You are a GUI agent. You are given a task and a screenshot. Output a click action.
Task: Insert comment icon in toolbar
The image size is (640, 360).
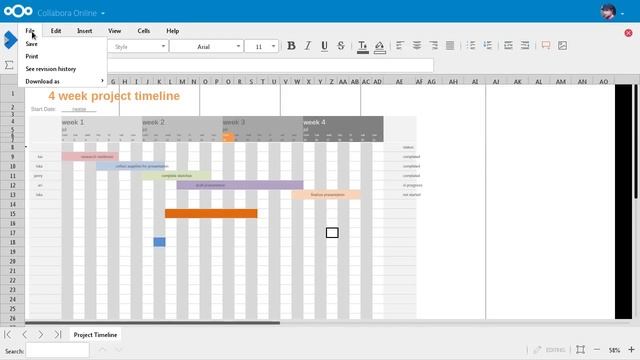tap(546, 45)
